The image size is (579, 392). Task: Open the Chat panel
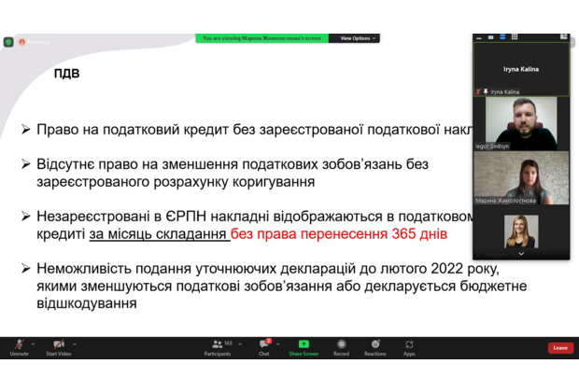click(x=264, y=345)
